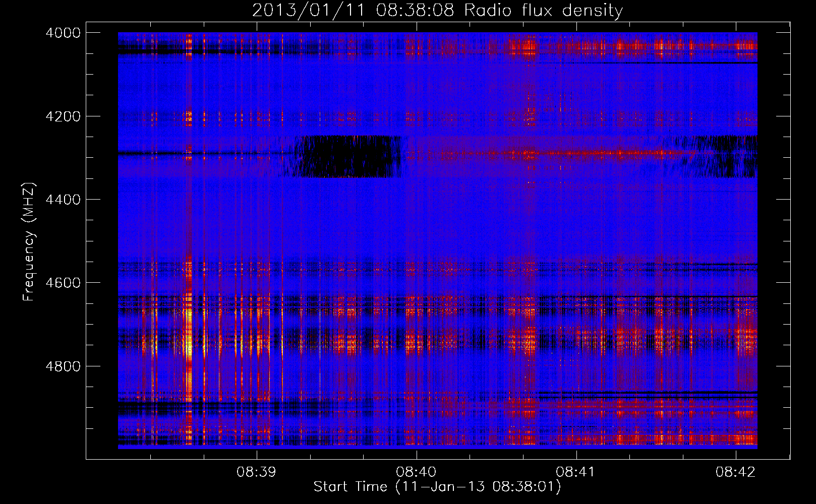
Task: Click the 08:39 time axis label
Action: point(257,472)
